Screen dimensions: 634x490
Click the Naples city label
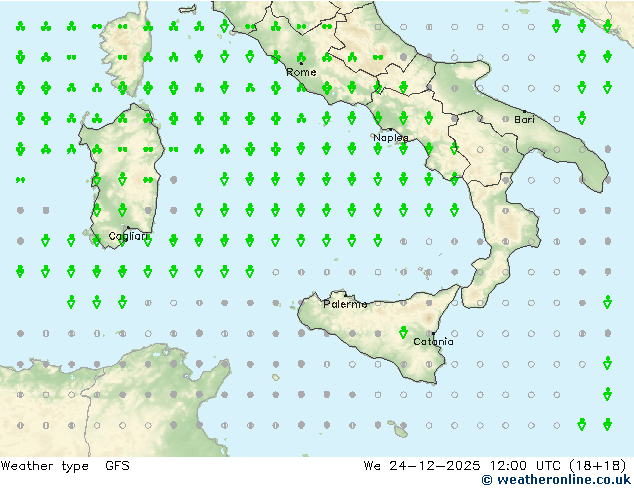(x=391, y=138)
